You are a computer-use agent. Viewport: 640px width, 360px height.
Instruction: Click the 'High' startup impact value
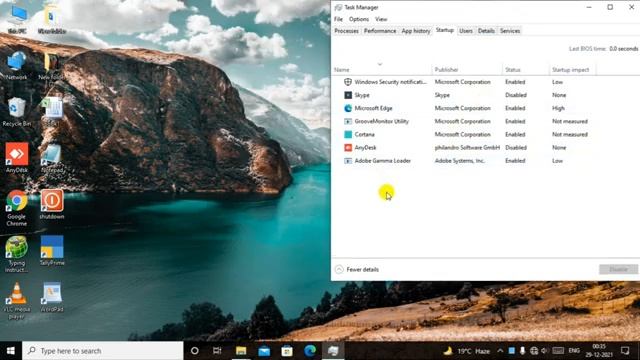point(558,108)
